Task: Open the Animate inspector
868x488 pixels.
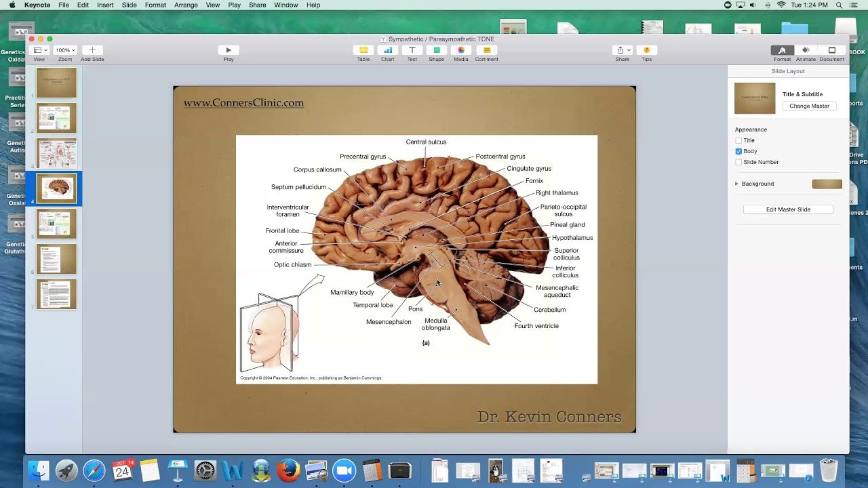Action: coord(806,50)
